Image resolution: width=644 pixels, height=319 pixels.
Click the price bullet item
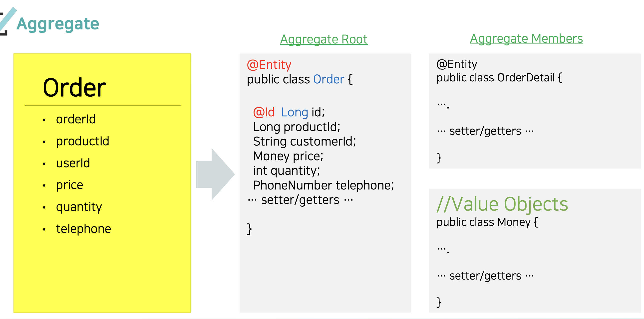click(x=69, y=185)
